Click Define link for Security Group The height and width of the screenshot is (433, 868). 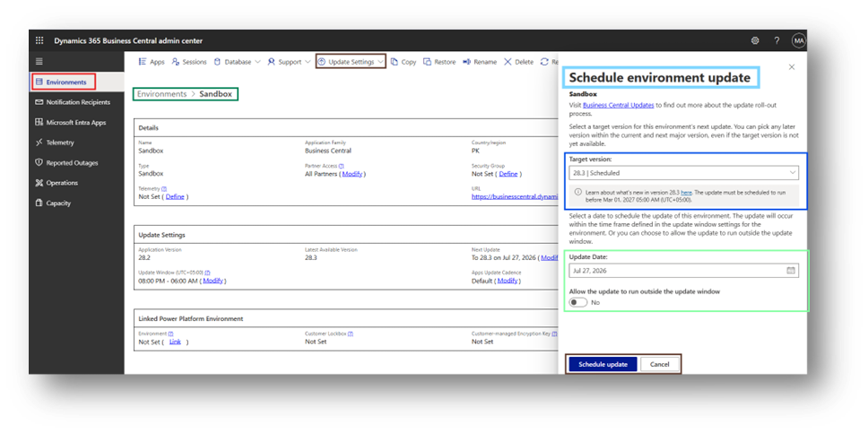tap(508, 174)
